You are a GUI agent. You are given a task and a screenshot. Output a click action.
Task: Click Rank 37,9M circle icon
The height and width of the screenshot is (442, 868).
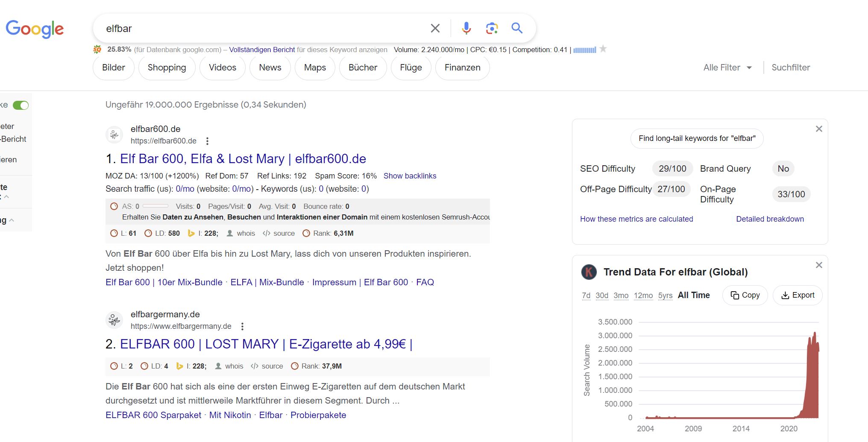click(295, 366)
